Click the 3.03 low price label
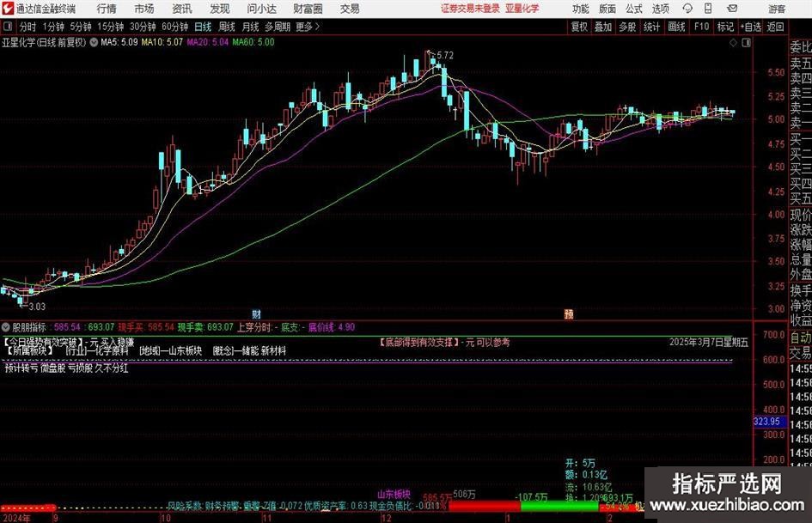812x523 pixels. tap(37, 307)
